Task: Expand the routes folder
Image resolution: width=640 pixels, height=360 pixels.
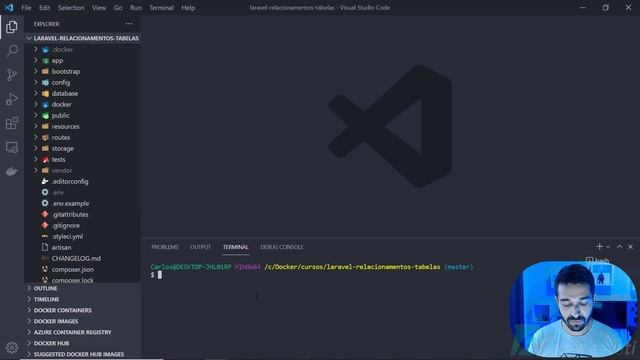Action: click(x=82, y=138)
